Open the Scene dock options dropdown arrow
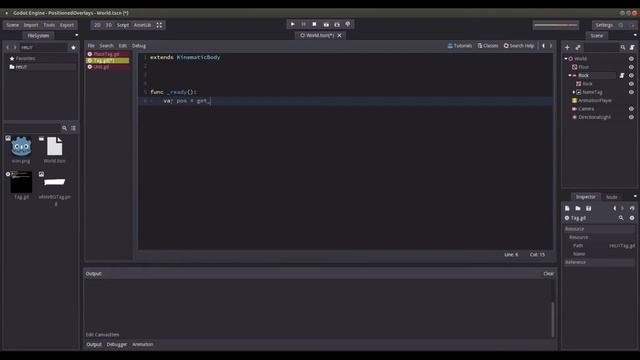 point(635,35)
